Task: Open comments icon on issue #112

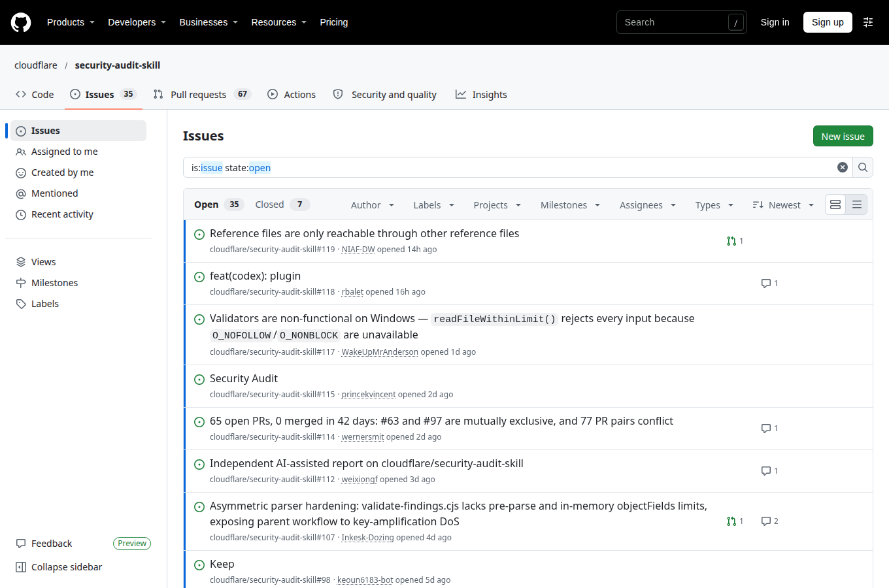Action: point(769,471)
